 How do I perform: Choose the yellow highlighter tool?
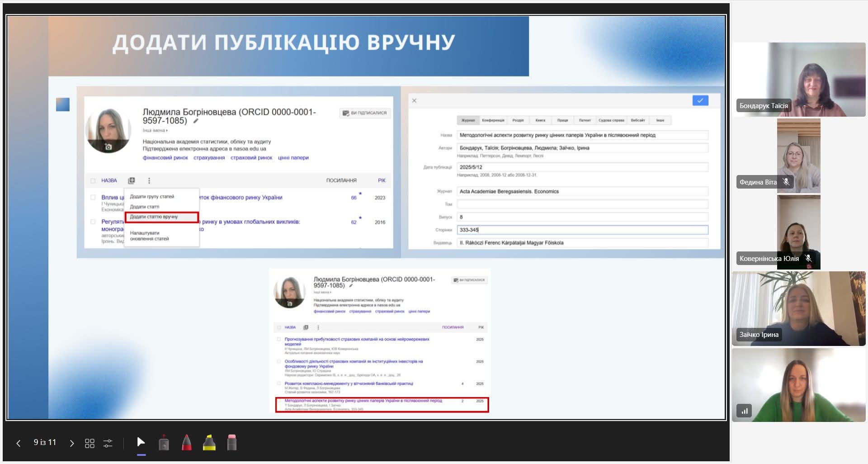click(209, 443)
